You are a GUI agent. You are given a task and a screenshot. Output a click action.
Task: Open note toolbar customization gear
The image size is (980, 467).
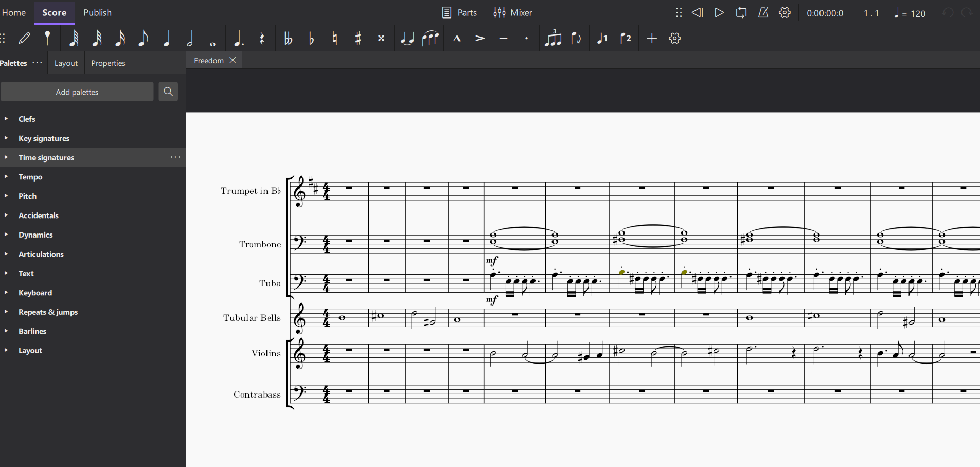click(x=675, y=38)
